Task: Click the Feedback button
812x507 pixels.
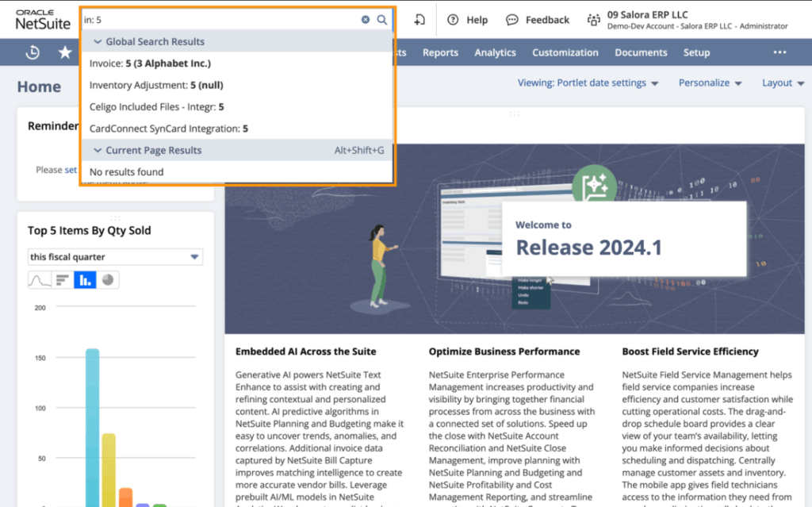Action: 538,20
